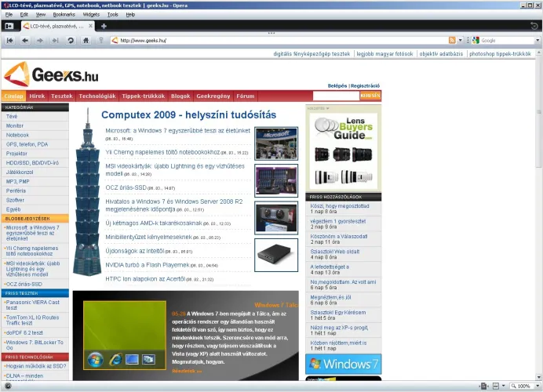Viewport: 543px width, 392px height.
Task: Click the black mini PC thumbnail
Action: click(276, 255)
